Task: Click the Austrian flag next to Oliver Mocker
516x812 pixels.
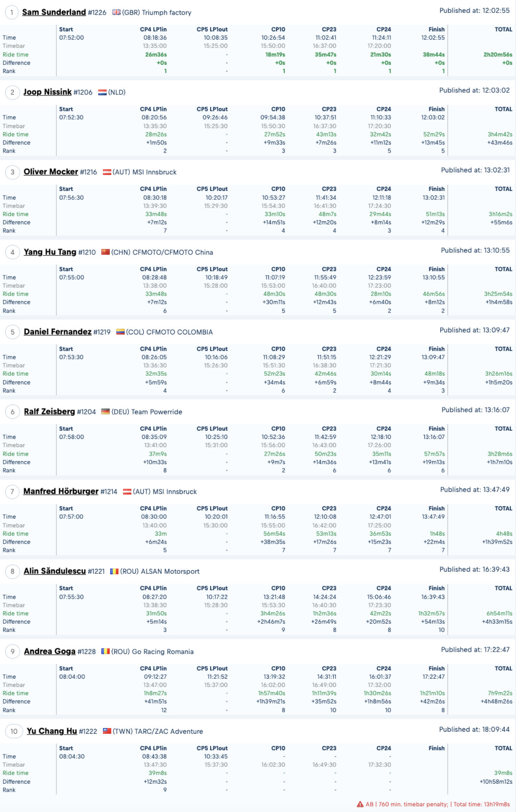Action: pos(107,172)
